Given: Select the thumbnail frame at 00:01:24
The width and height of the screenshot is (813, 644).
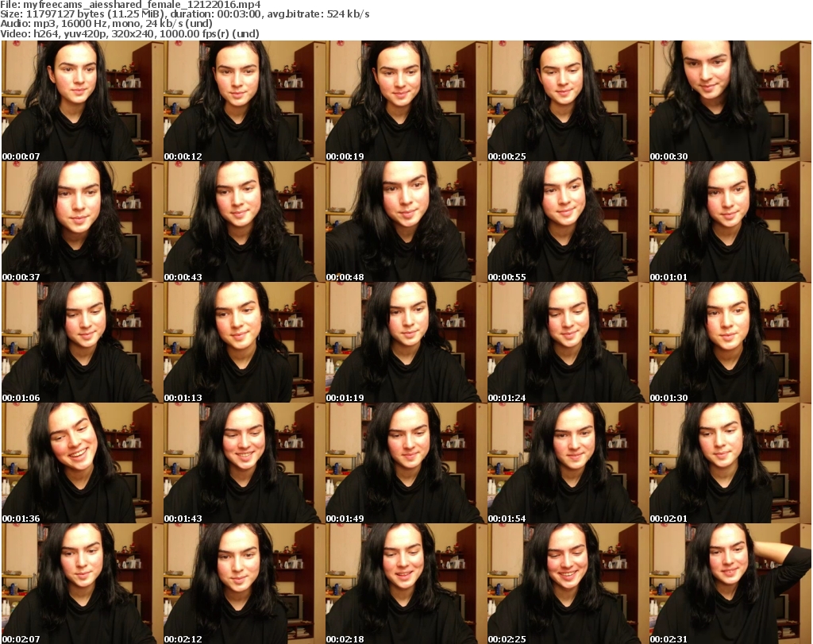Looking at the screenshot, I should click(568, 342).
